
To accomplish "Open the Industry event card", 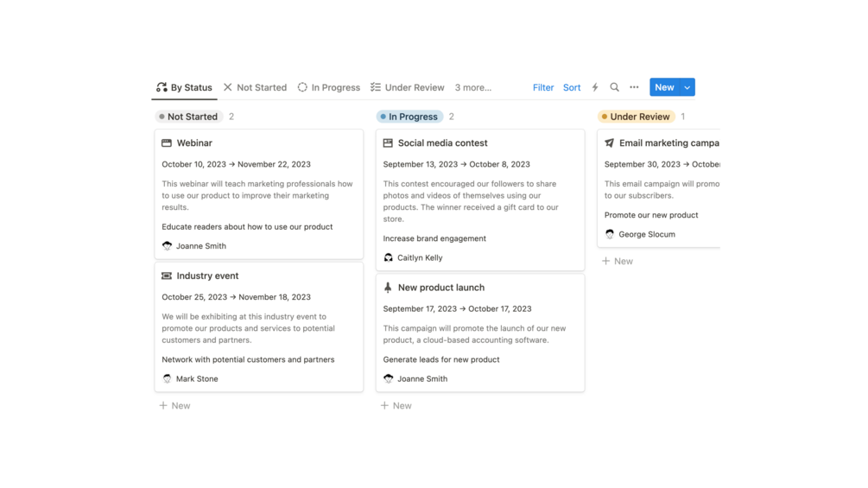I will pos(258,327).
